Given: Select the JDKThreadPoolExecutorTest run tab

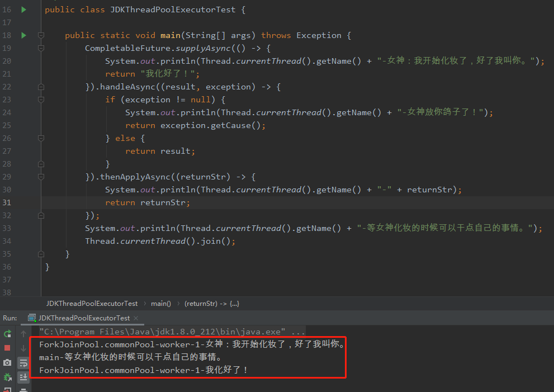Looking at the screenshot, I should (84, 318).
